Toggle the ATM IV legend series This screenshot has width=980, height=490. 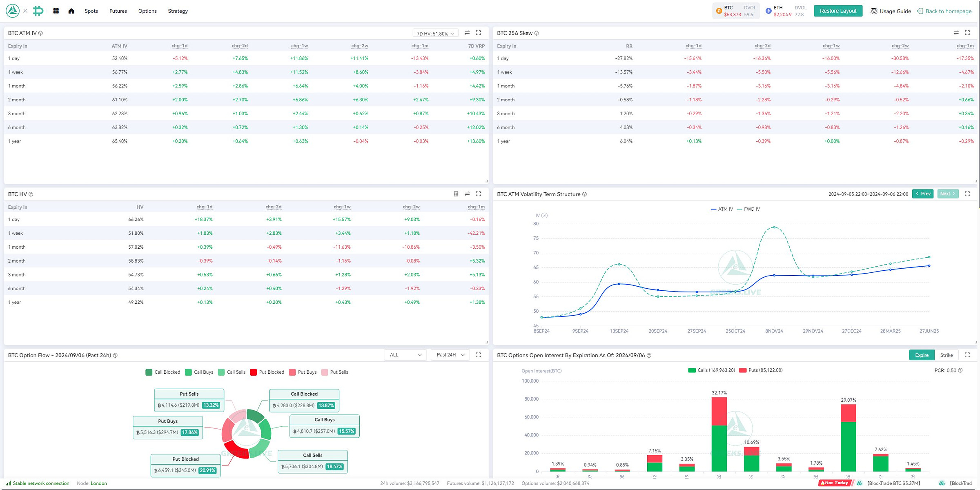coord(722,209)
